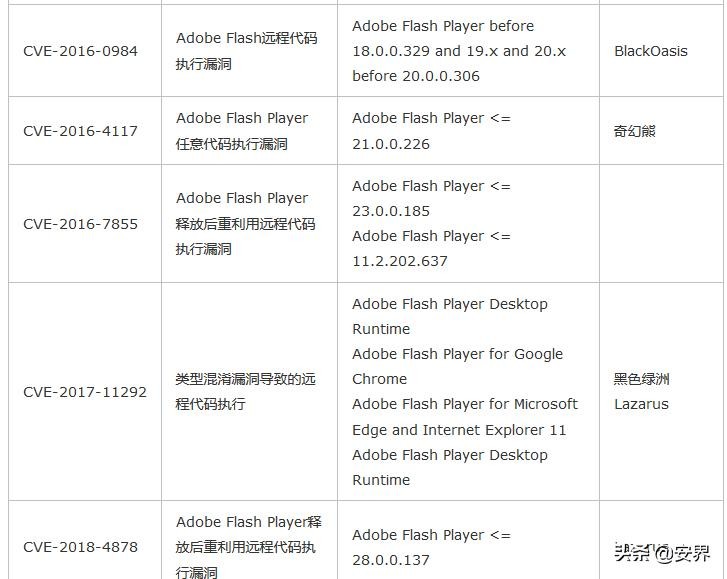
Task: Click the CVE-2016-0984 identifier cell
Action: 80,51
